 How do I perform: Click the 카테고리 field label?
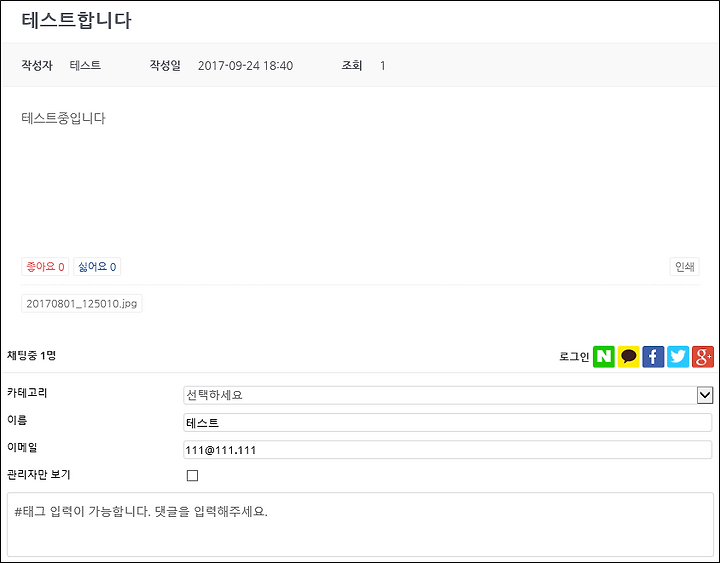[27, 393]
